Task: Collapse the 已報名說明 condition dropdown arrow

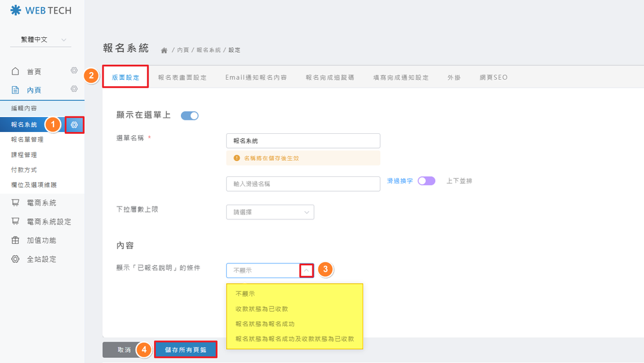Action: click(307, 270)
